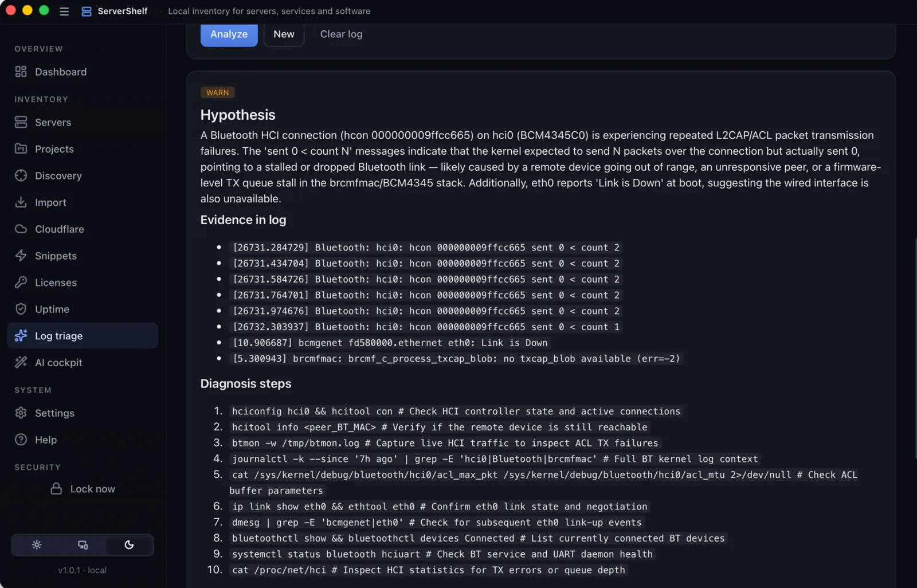The image size is (917, 588).
Task: Switch to system theme monitor icon
Action: click(83, 545)
